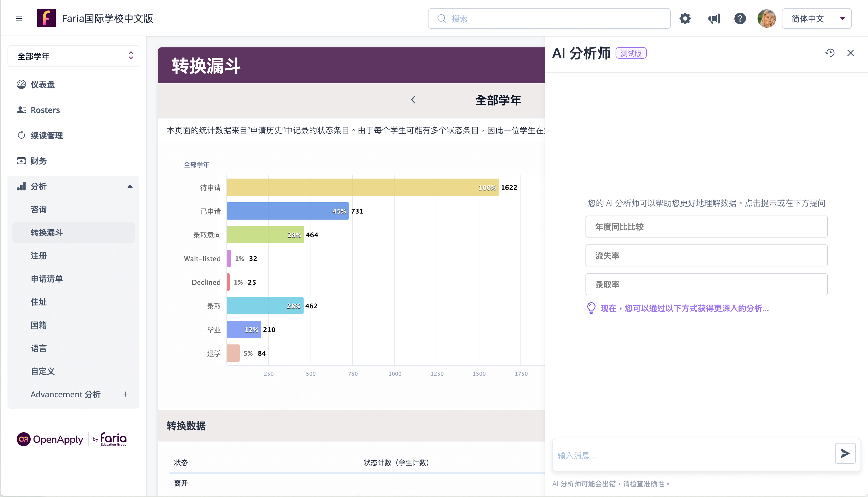Image resolution: width=868 pixels, height=497 pixels.
Task: Open the deeper analysis tips link
Action: pyautogui.click(x=684, y=308)
